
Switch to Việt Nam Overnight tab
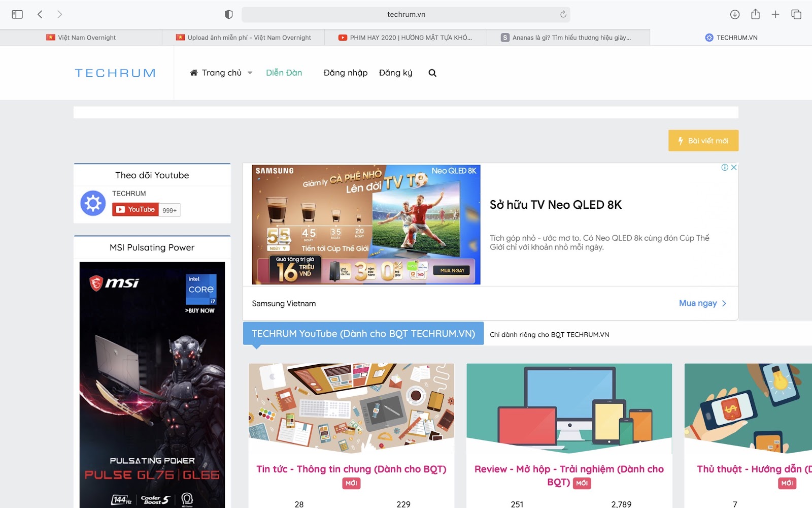[x=81, y=38]
